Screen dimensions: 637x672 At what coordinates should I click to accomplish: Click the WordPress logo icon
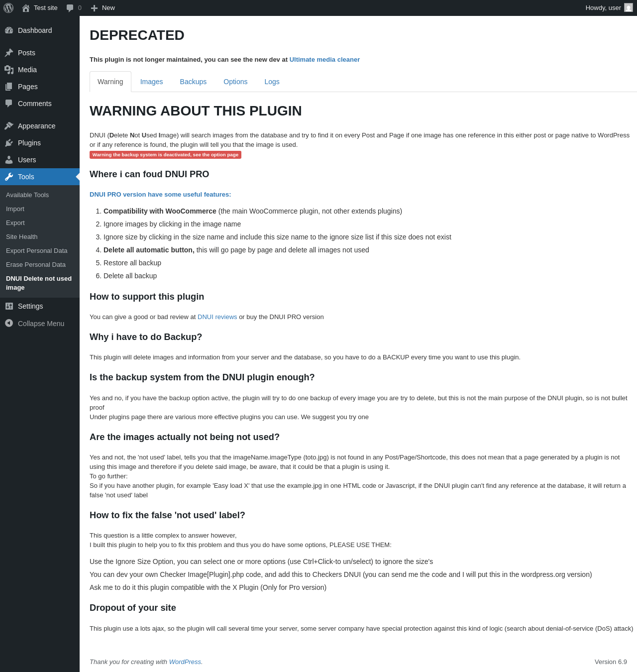8,8
